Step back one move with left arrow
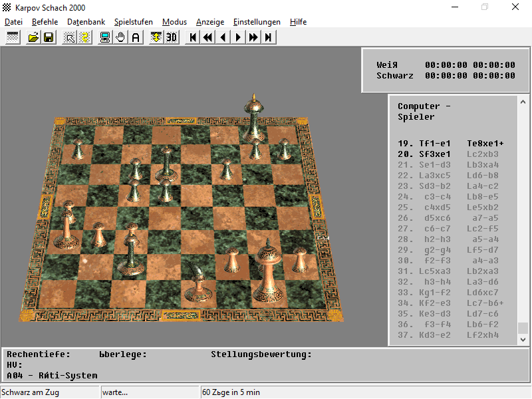Image resolution: width=532 pixels, height=399 pixels. pos(223,37)
